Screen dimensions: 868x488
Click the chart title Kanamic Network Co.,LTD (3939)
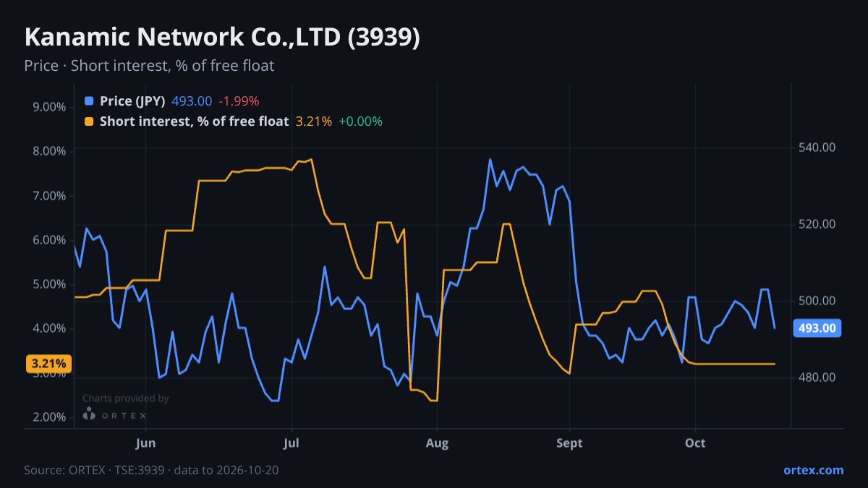pyautogui.click(x=222, y=38)
